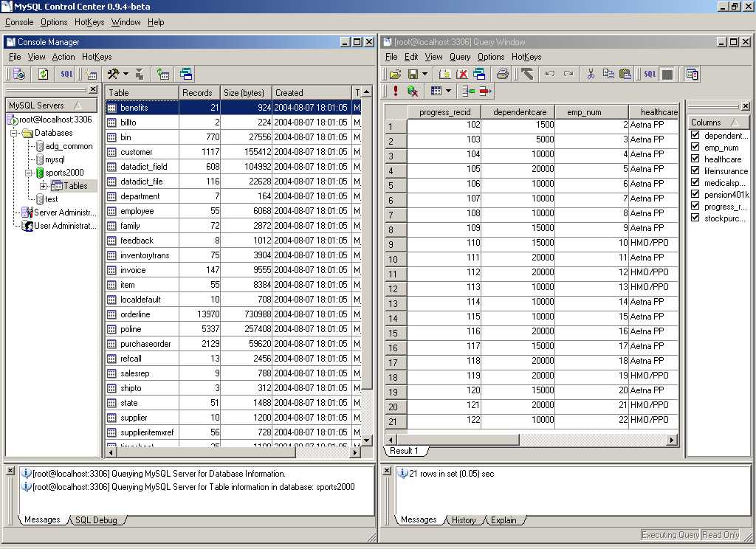The height and width of the screenshot is (549, 756).
Task: Open the tools icon dropdown arrow
Action: tap(126, 75)
